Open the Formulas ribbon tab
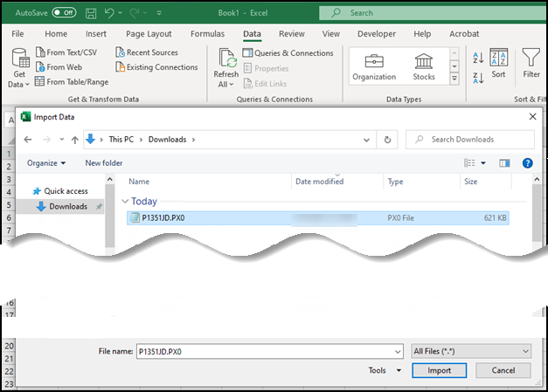548x392 pixels. coord(207,34)
